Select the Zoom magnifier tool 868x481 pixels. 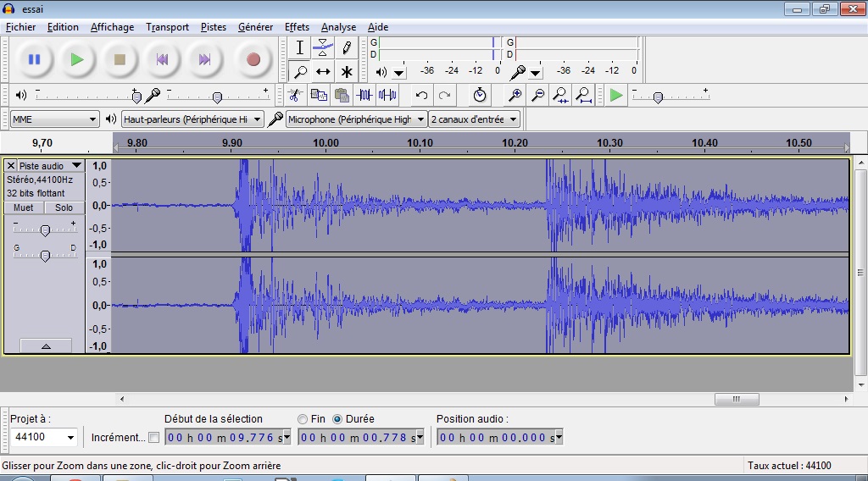299,71
